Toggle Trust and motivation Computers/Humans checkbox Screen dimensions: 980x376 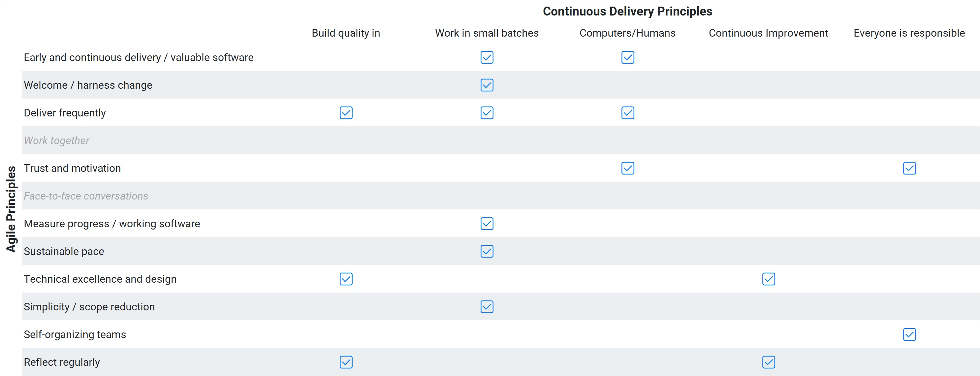coord(628,168)
